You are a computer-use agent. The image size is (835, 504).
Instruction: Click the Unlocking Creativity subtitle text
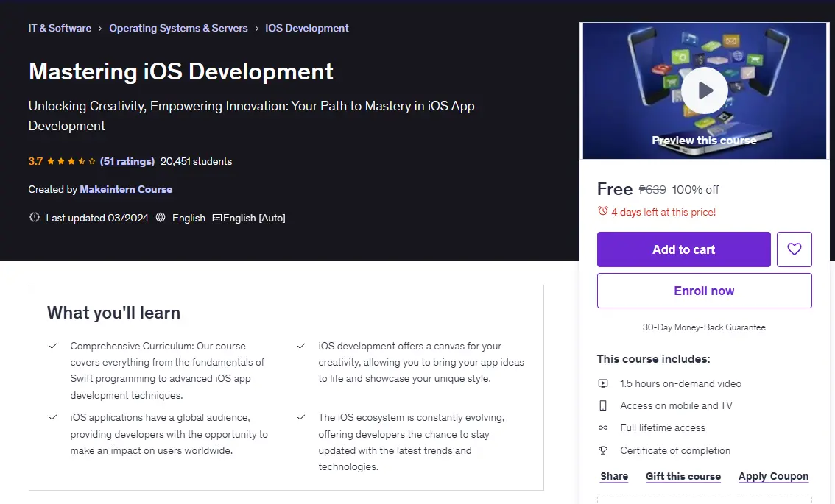coord(251,116)
